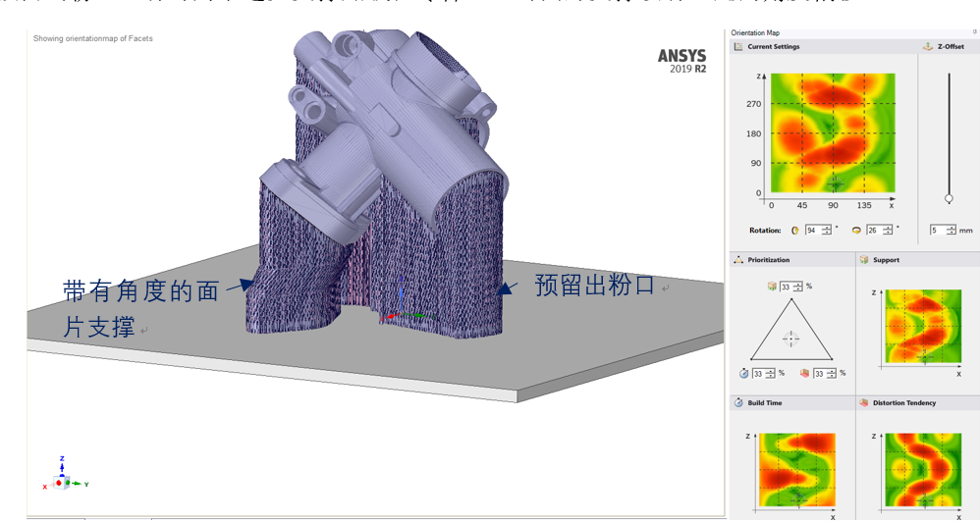The image size is (980, 523).
Task: Click the Prioritization panel icon
Action: 738,260
